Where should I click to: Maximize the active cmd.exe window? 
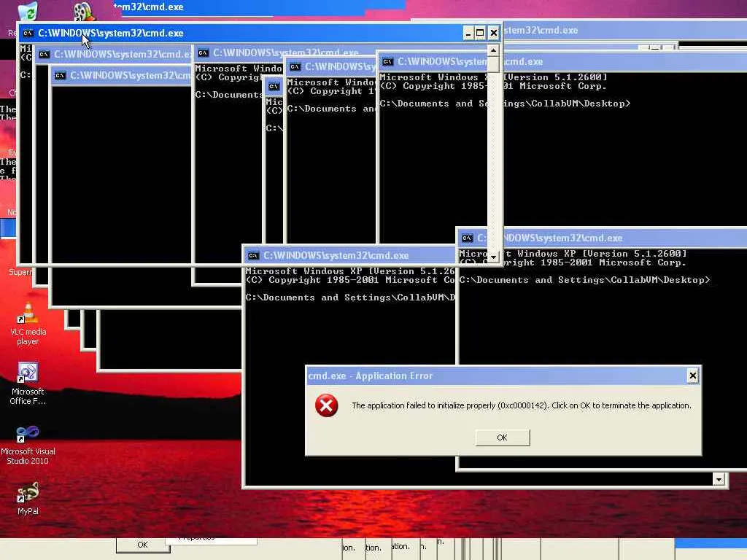(x=480, y=33)
